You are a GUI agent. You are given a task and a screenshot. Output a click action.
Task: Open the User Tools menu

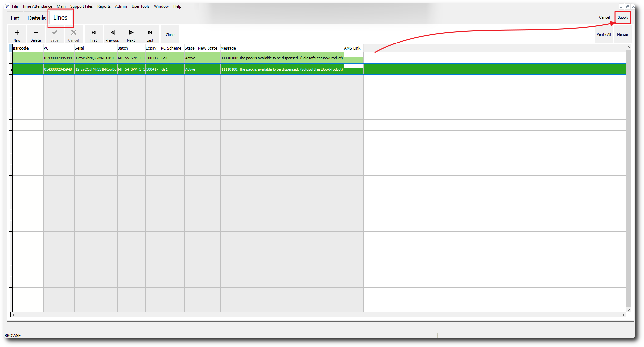(x=141, y=6)
